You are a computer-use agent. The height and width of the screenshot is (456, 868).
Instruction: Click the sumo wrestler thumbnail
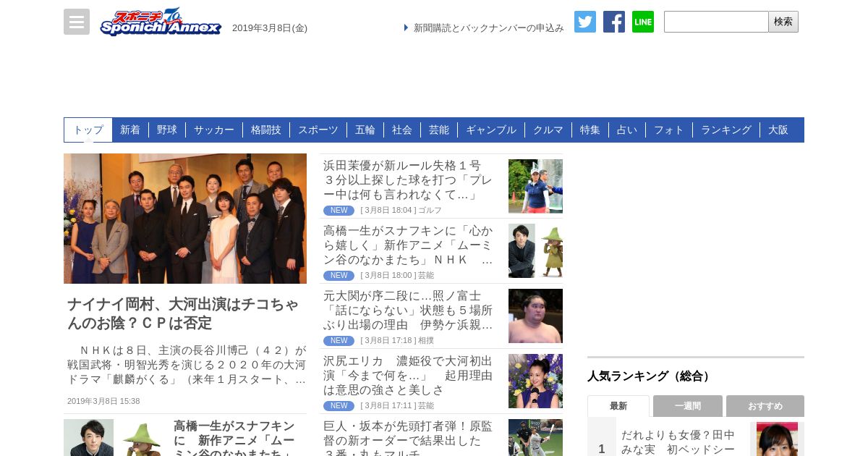pos(535,316)
